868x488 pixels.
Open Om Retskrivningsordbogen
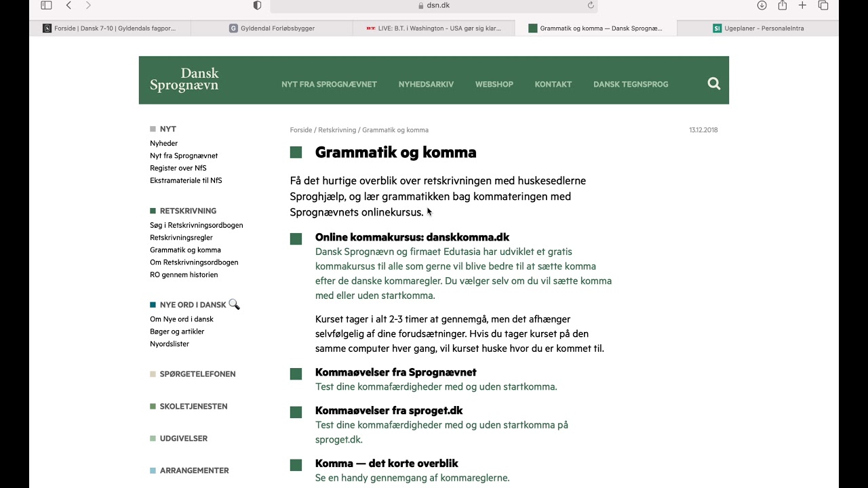194,262
